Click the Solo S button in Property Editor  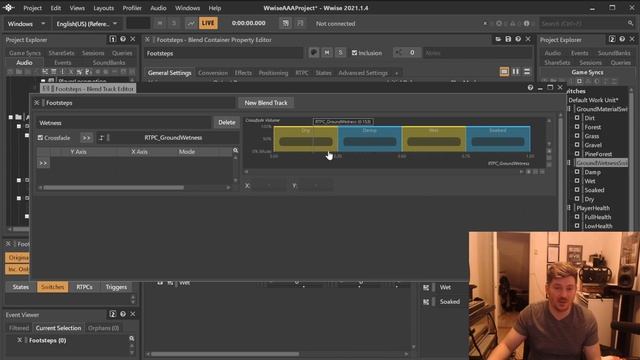click(x=340, y=53)
